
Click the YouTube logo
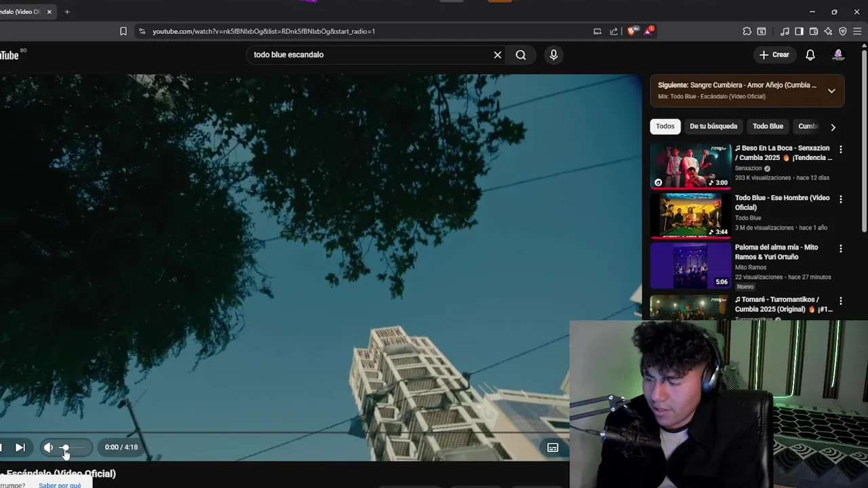coord(11,55)
